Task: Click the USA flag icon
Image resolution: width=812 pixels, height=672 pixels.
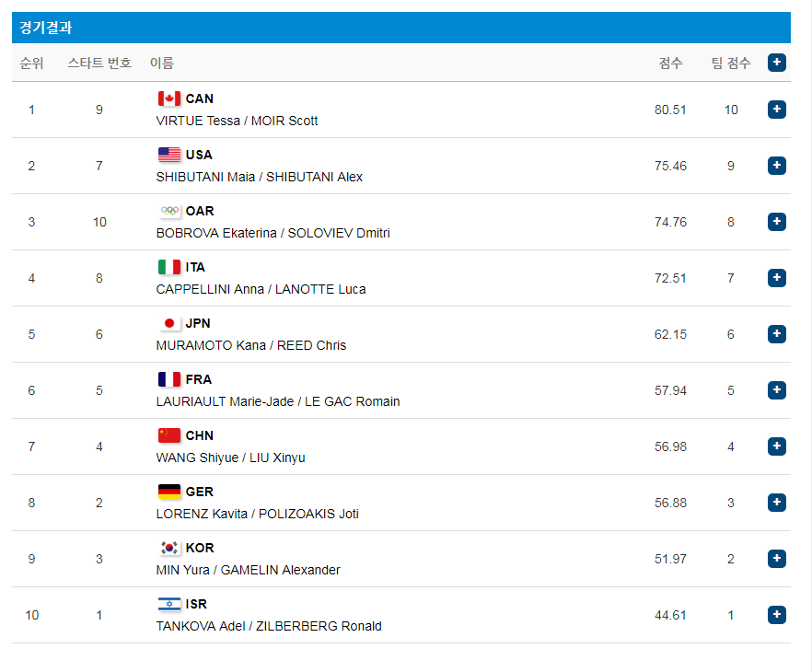Action: (x=169, y=155)
